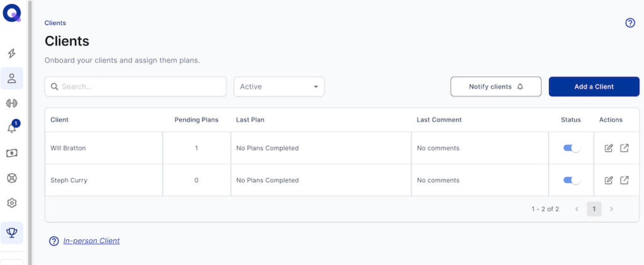Expand the Active status filter dropdown
This screenshot has width=644, height=265.
point(279,87)
